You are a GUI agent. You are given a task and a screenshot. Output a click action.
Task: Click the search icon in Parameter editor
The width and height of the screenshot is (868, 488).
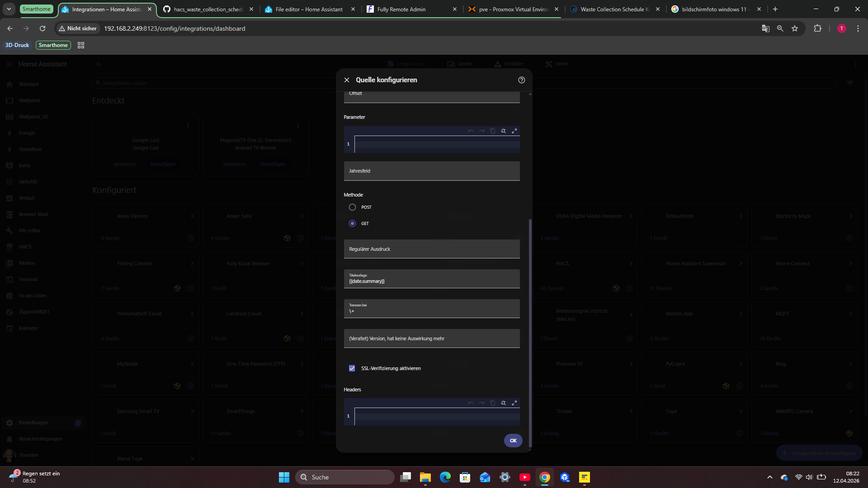503,131
